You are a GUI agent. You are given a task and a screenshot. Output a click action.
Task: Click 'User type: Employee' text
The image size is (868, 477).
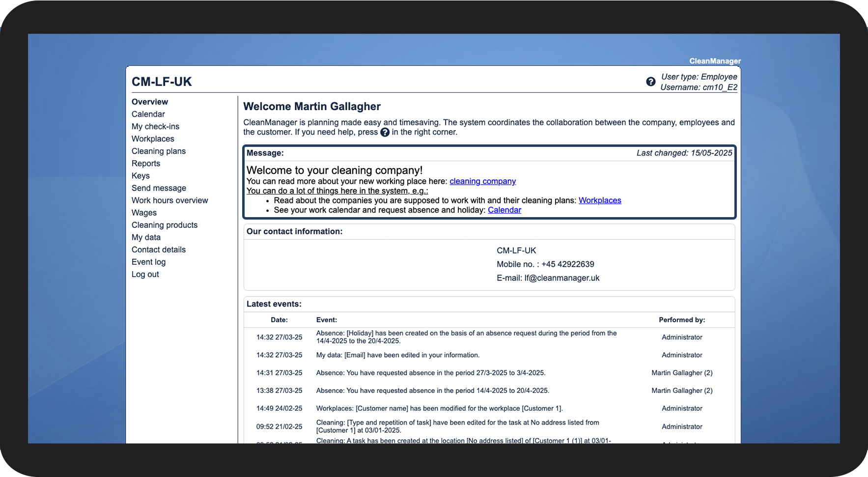point(699,77)
